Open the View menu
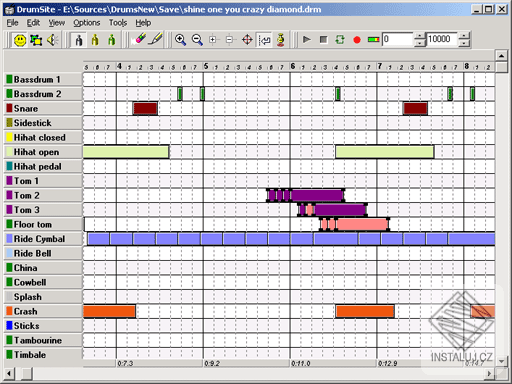Screen dimensions: 512x384 57,23
